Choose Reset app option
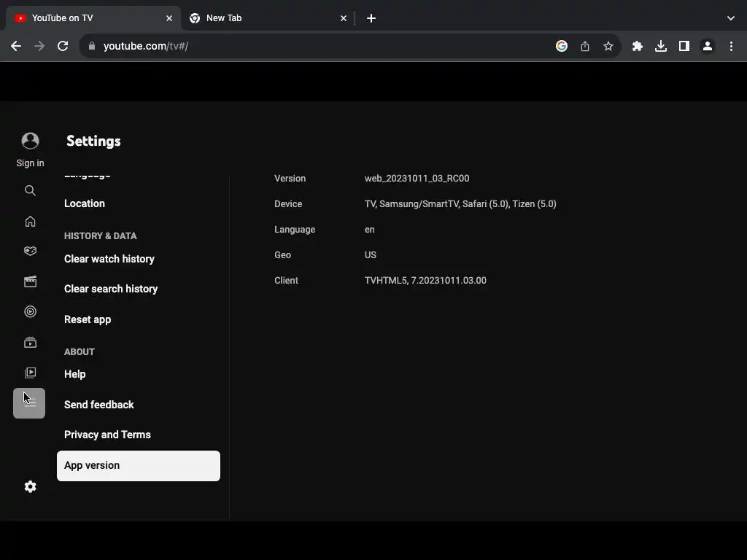 (x=88, y=319)
